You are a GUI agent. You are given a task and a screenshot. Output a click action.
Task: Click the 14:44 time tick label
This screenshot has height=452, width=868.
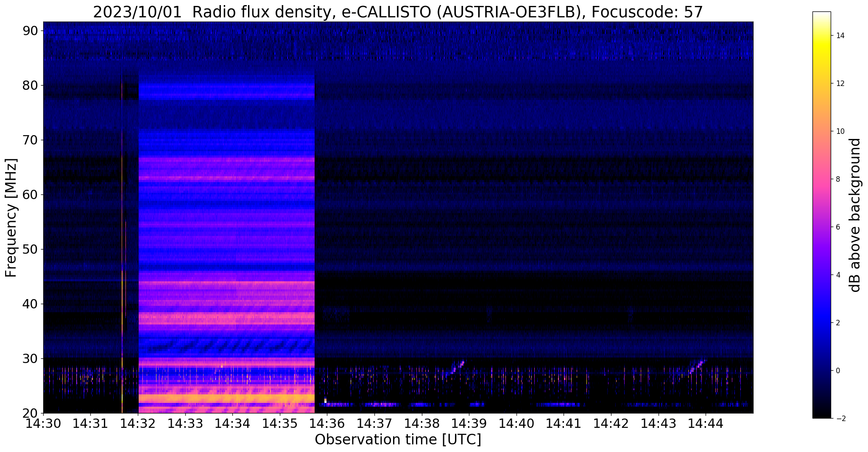point(706,423)
